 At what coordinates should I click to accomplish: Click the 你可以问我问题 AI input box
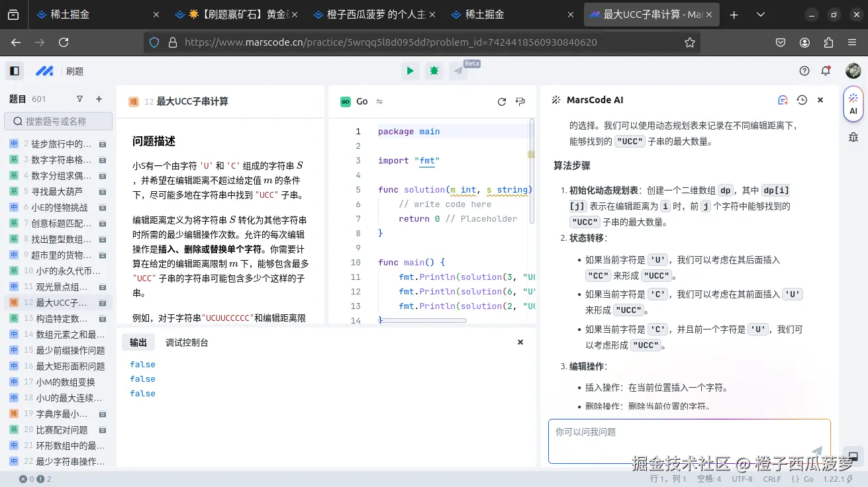689,441
